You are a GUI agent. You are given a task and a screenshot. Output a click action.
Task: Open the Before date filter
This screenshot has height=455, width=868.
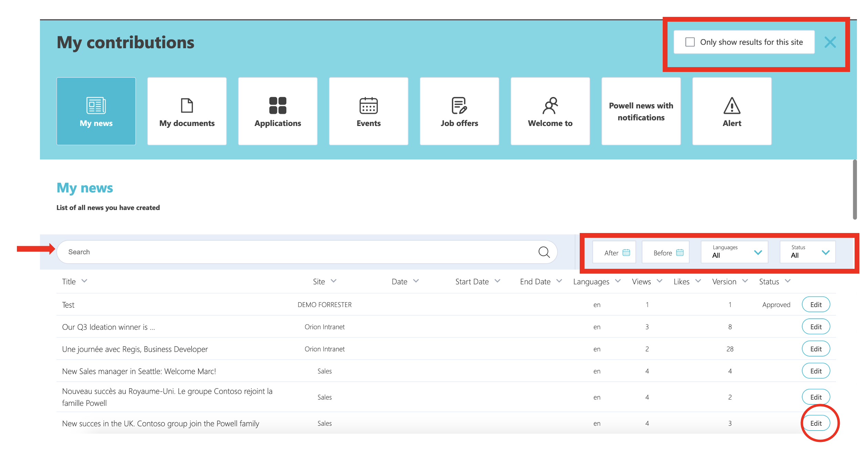tap(665, 252)
